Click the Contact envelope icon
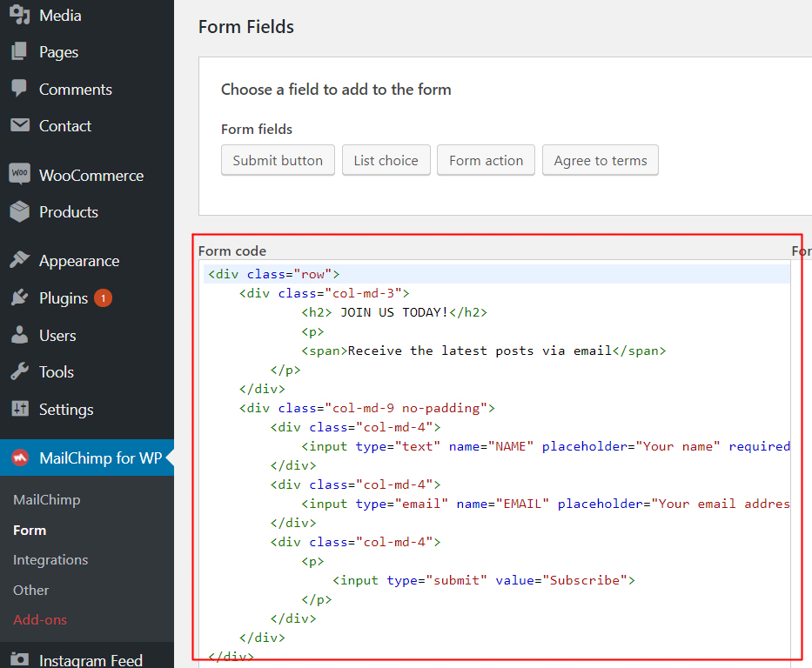 19,125
